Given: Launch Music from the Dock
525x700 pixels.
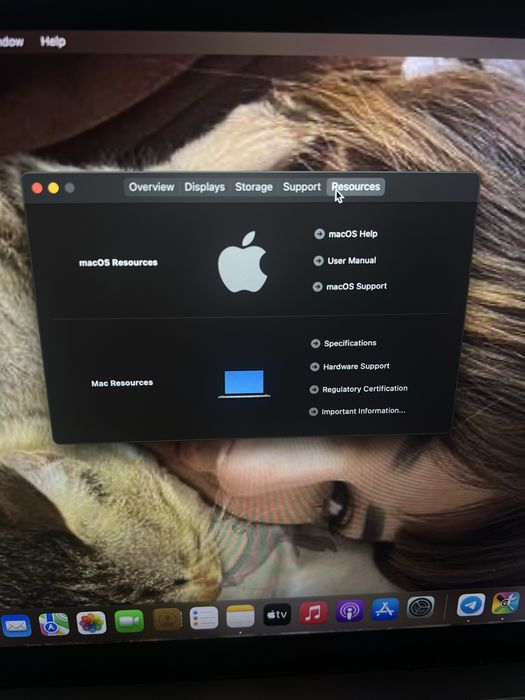Looking at the screenshot, I should pyautogui.click(x=313, y=612).
